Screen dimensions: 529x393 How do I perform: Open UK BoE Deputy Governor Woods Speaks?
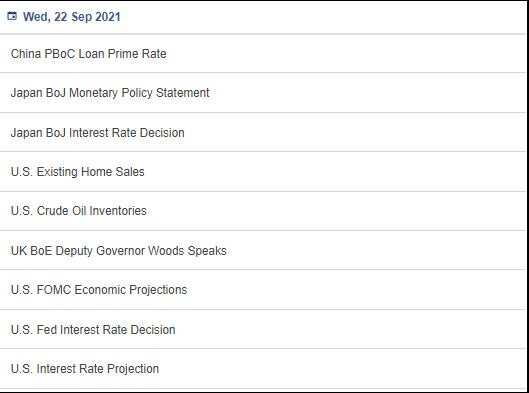263,250
